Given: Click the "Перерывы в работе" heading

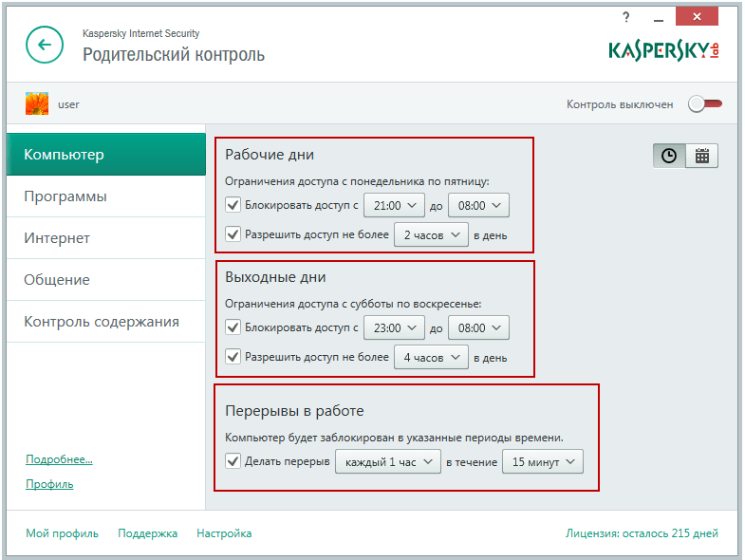Looking at the screenshot, I should tap(294, 411).
